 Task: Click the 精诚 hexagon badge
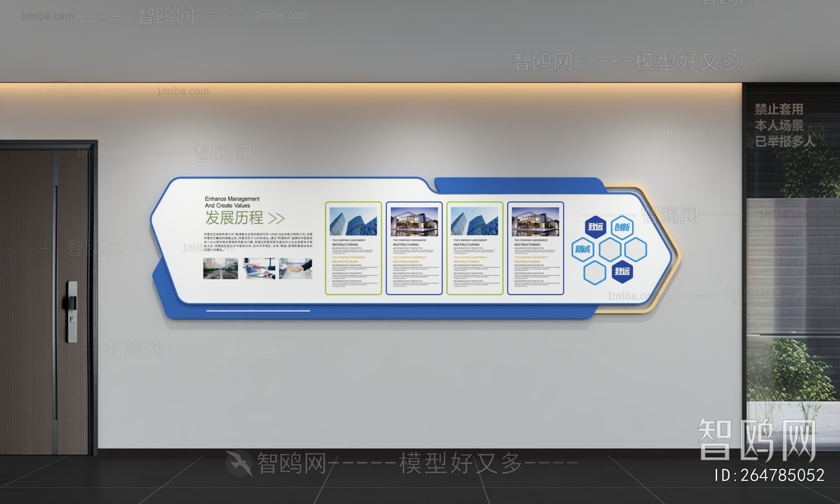click(x=583, y=249)
